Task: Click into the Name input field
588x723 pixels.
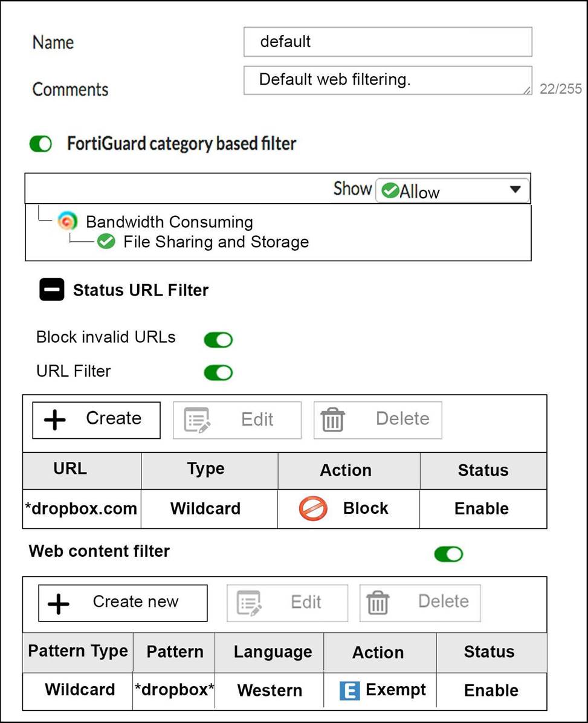Action: point(387,42)
